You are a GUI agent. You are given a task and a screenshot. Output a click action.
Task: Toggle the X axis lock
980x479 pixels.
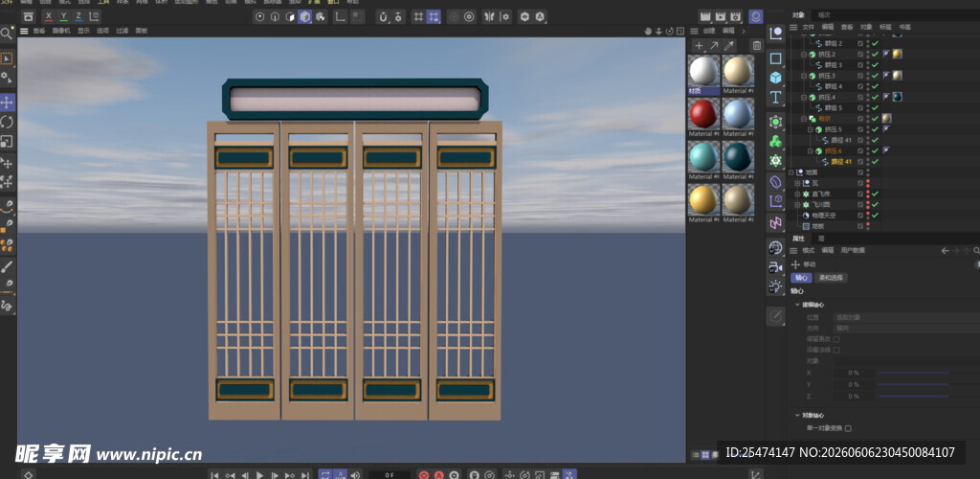pos(49,17)
